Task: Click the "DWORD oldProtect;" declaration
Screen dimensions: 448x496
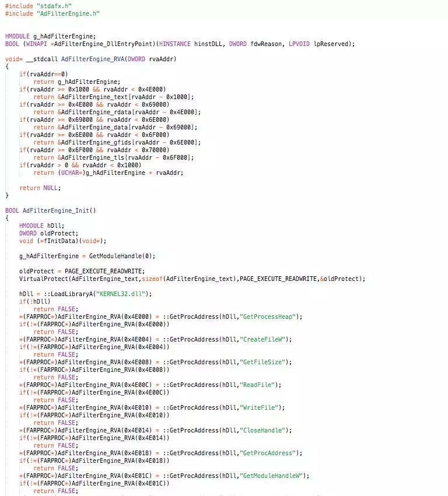Action: tap(43, 233)
